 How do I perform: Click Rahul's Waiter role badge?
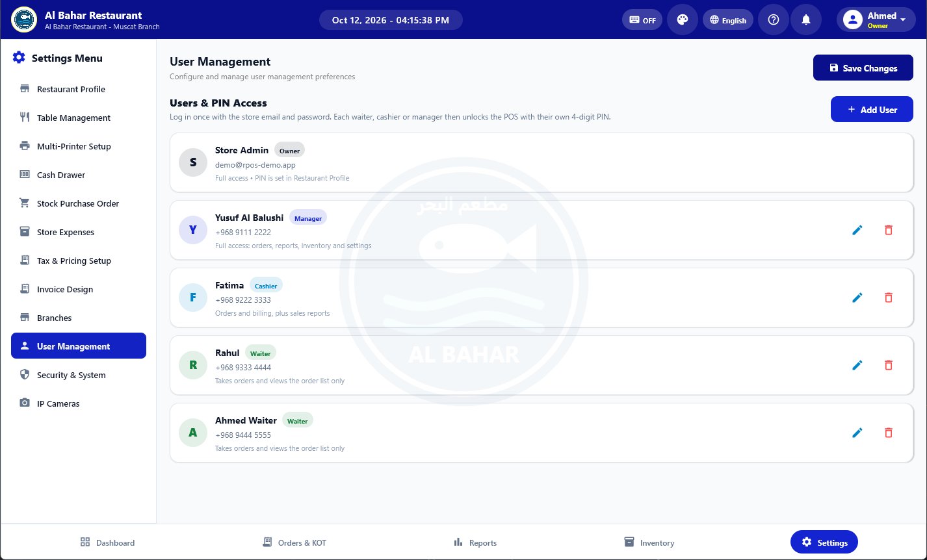(261, 353)
